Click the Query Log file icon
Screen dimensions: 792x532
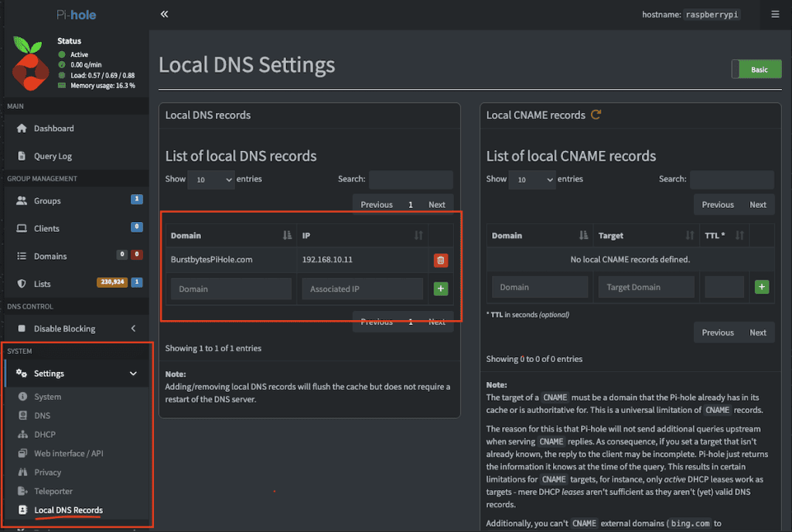[x=22, y=156]
